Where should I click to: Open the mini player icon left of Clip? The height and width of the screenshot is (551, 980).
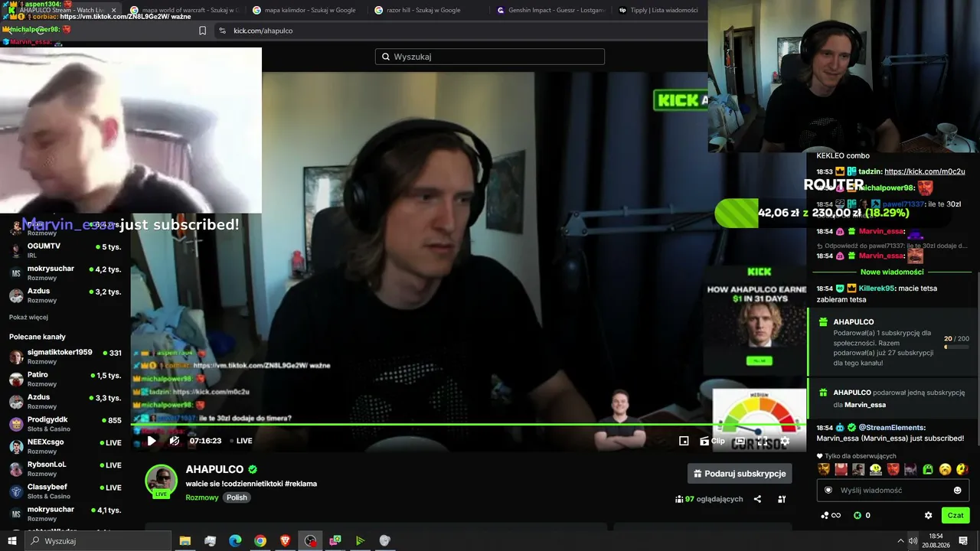click(684, 441)
